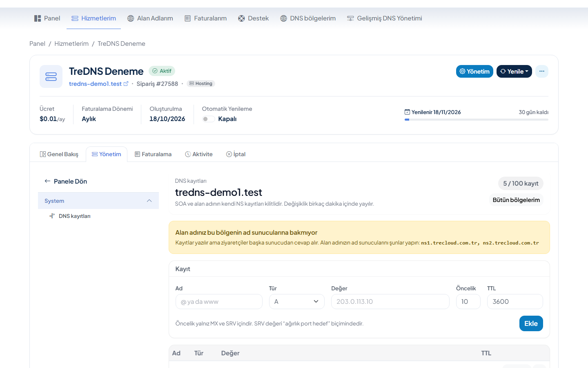Click the Aktif status badge
This screenshot has width=588, height=368.
click(x=162, y=71)
